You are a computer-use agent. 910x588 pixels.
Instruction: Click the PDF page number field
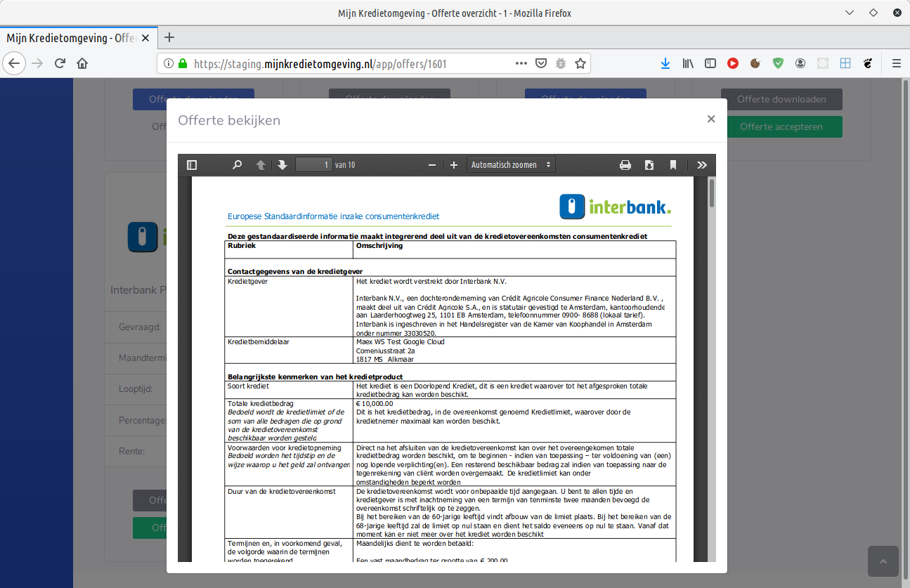[x=313, y=165]
